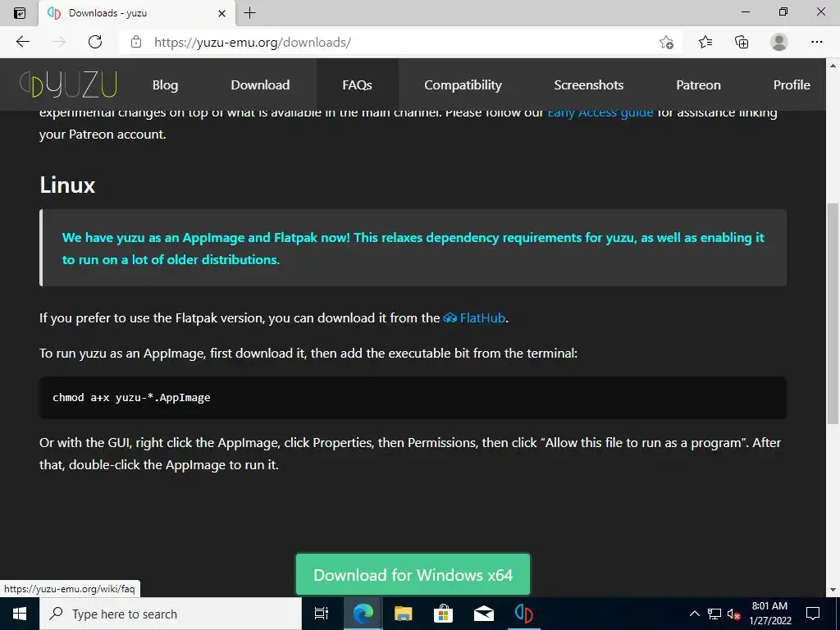
Task: Open the Patreon menu item
Action: 699,84
